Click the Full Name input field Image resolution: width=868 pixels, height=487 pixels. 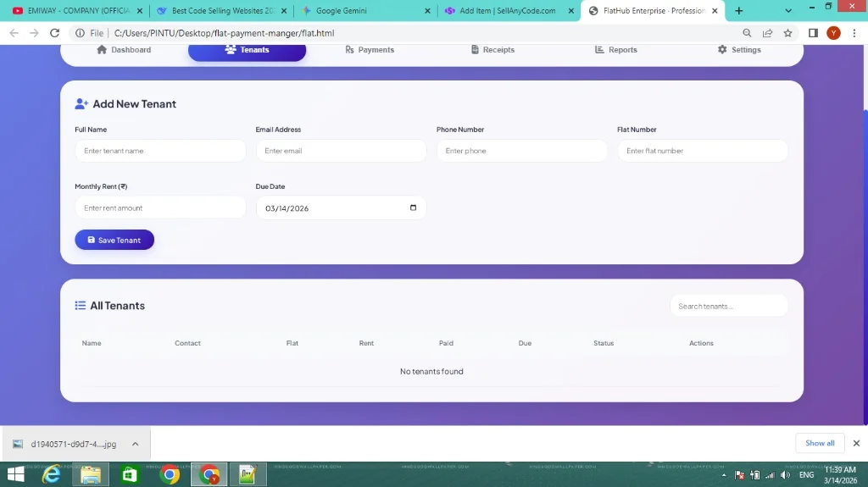click(x=160, y=151)
